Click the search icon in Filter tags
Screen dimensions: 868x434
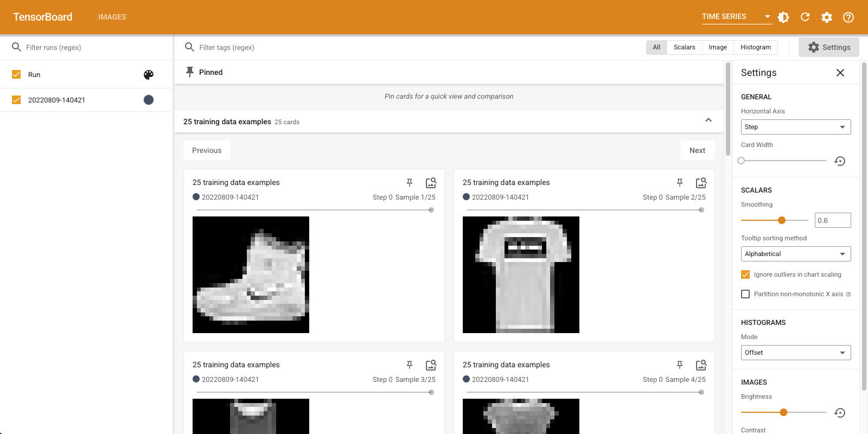(x=189, y=47)
